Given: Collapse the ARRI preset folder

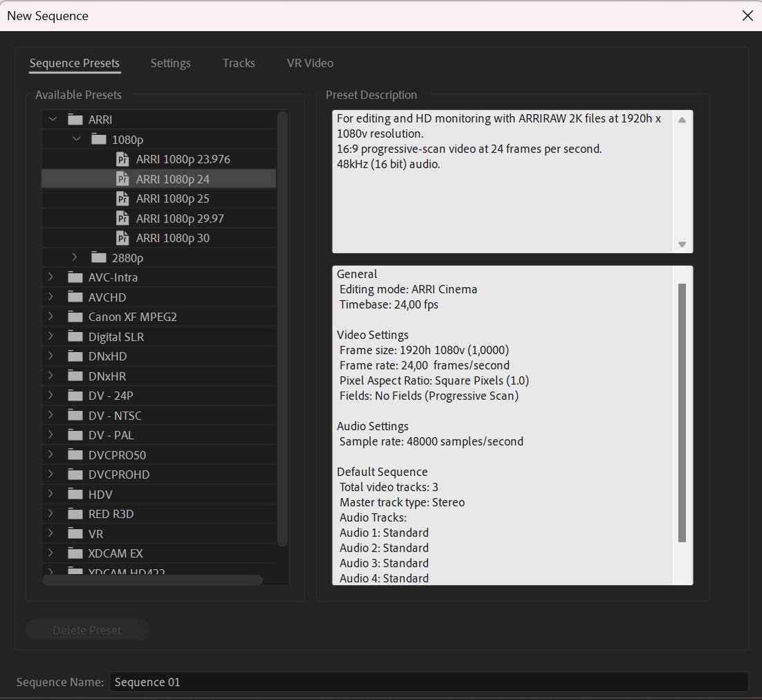Looking at the screenshot, I should click(x=53, y=119).
